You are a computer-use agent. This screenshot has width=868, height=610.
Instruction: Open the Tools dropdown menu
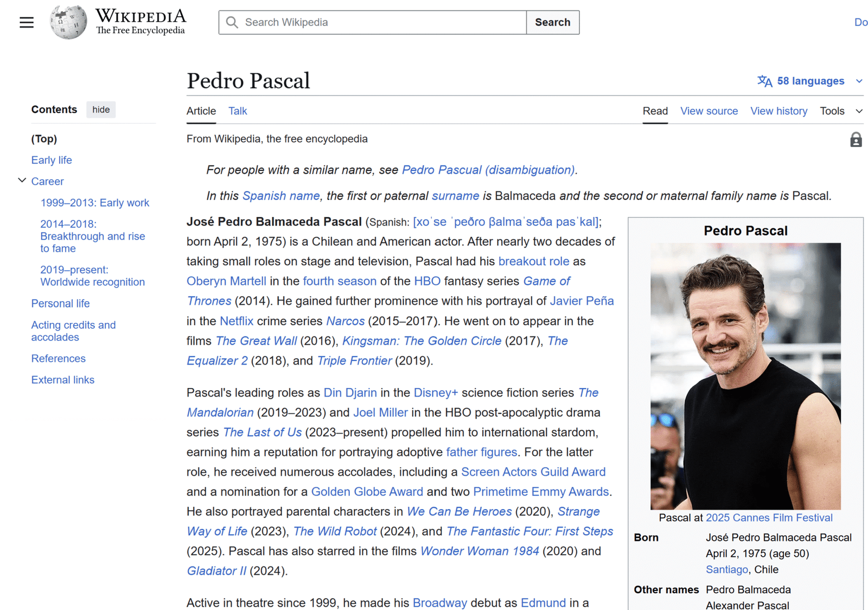(840, 111)
